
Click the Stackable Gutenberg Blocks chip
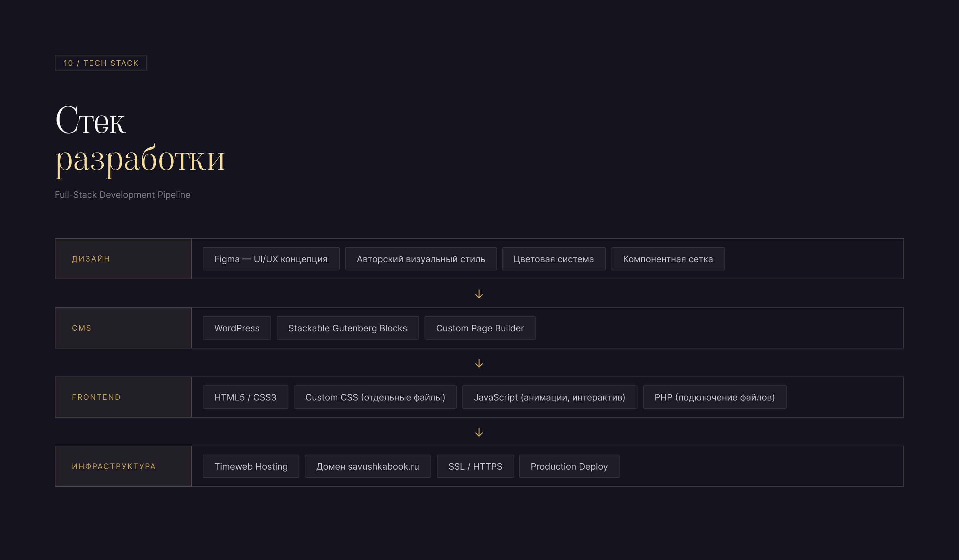coord(348,328)
